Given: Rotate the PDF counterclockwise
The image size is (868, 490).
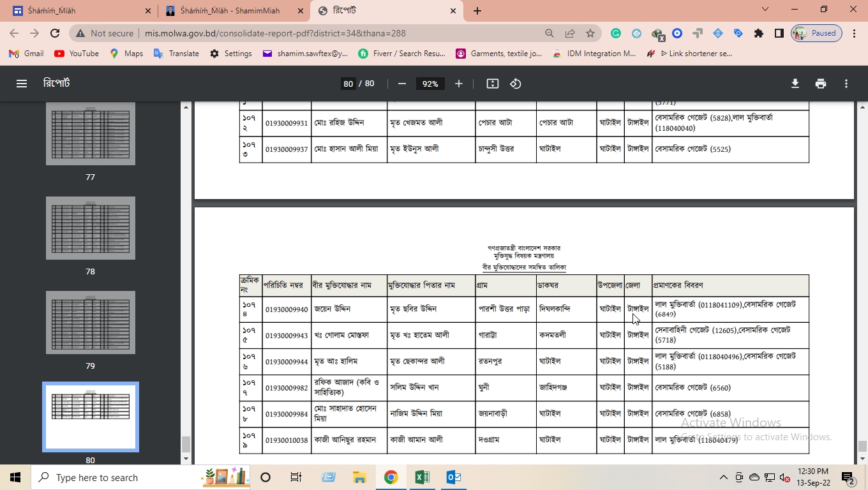Looking at the screenshot, I should 516,84.
